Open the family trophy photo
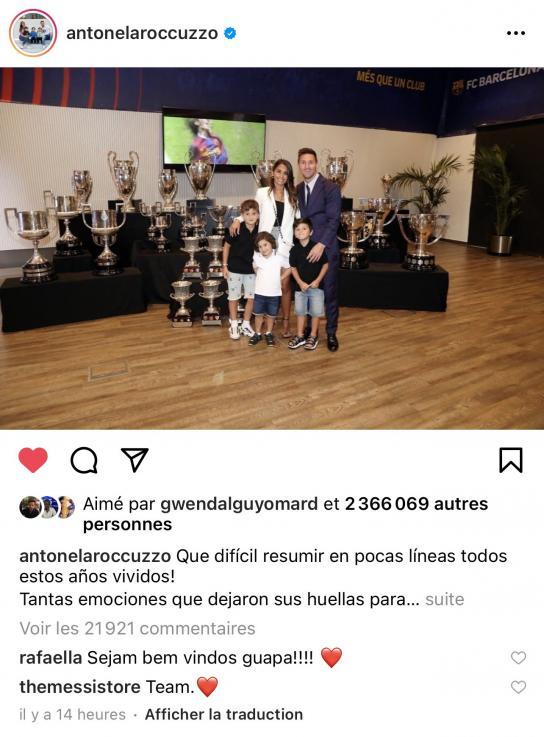The image size is (544, 737). tap(272, 249)
